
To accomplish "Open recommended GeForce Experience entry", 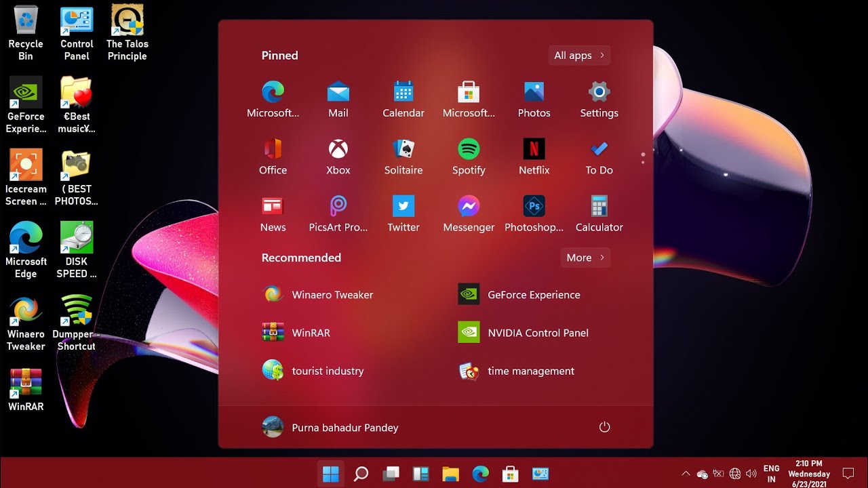I will (x=519, y=295).
